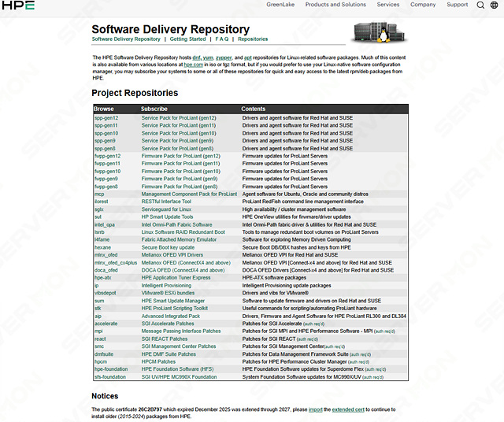Image resolution: width=504 pixels, height=422 pixels.
Task: Subscribe to Firmware Pack for ProLiant (gen9)
Action: point(180,179)
